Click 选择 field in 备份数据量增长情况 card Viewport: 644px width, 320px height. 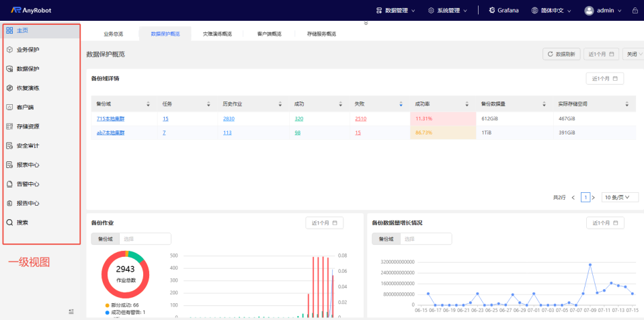(x=426, y=239)
